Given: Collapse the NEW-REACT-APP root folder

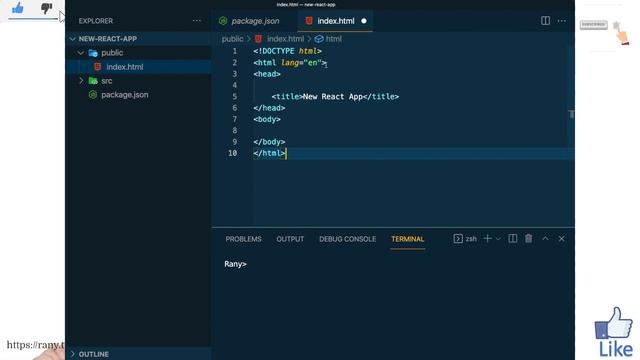Looking at the screenshot, I should [73, 39].
